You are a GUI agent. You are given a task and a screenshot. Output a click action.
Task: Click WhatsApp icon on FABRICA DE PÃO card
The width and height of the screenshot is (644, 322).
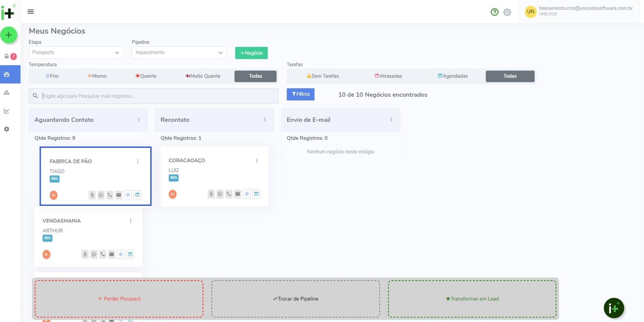pyautogui.click(x=101, y=195)
